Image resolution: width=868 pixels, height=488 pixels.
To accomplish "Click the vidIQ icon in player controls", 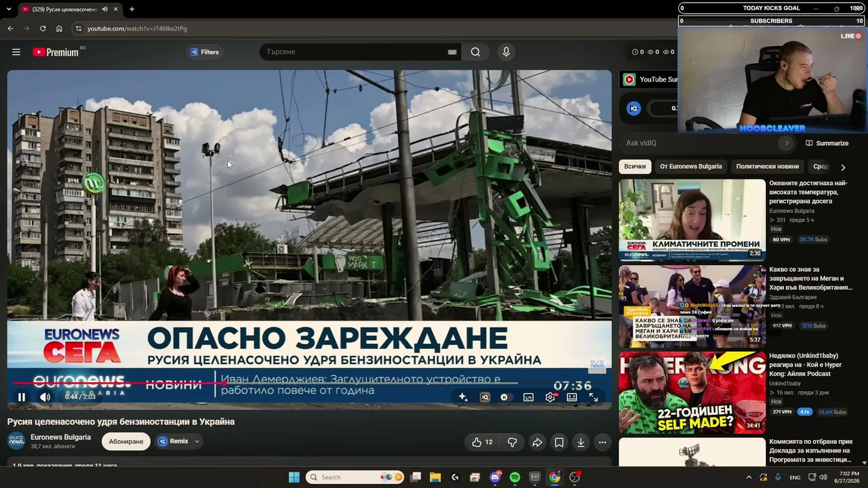I will click(485, 397).
